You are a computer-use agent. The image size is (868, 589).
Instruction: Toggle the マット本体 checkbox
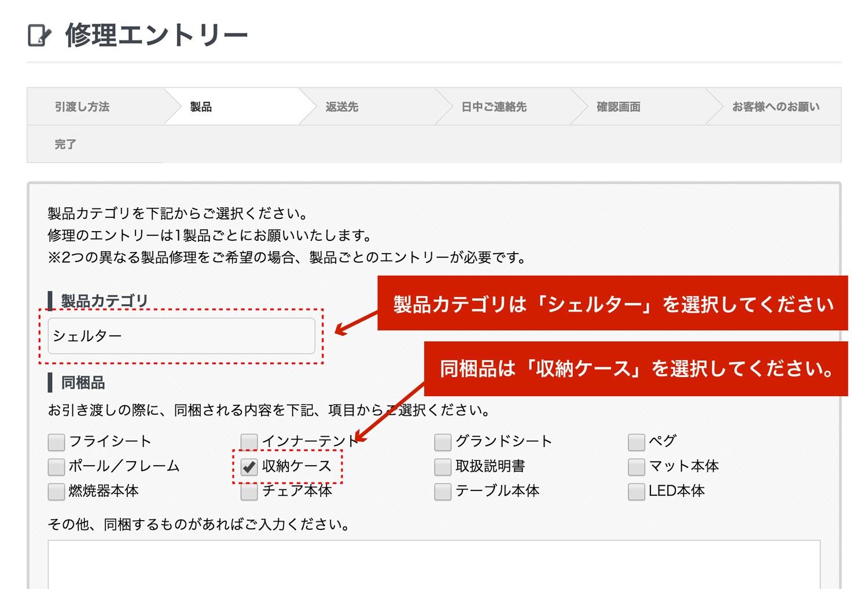click(636, 467)
